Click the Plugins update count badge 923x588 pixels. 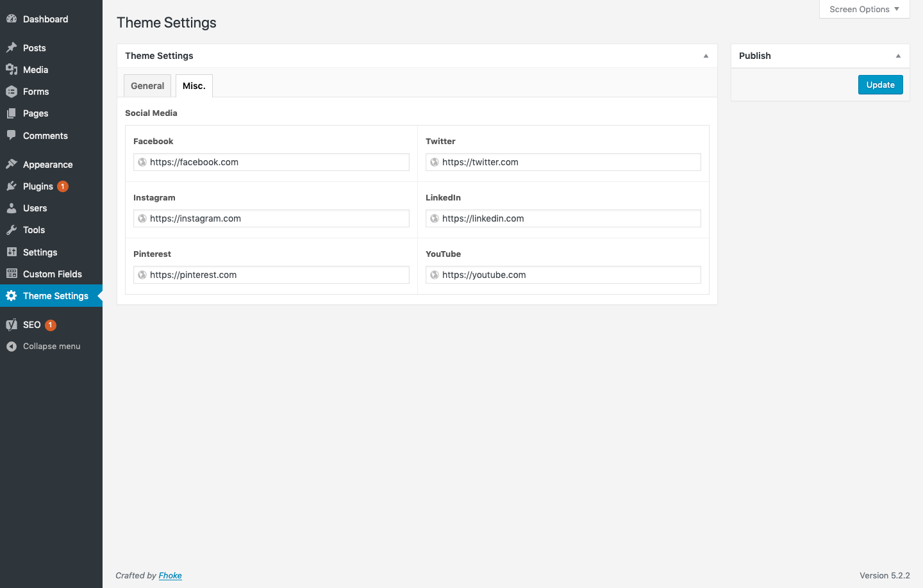point(63,186)
